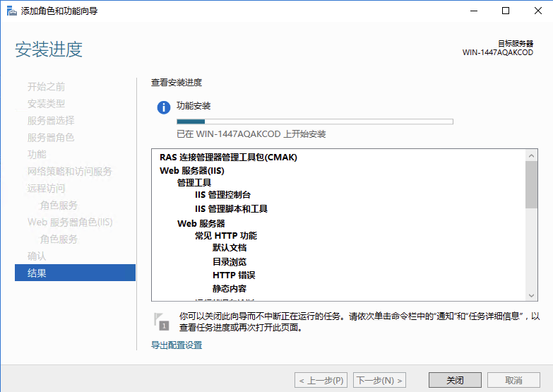Select the 结果 step in sidebar
The image size is (553, 392).
(75, 273)
